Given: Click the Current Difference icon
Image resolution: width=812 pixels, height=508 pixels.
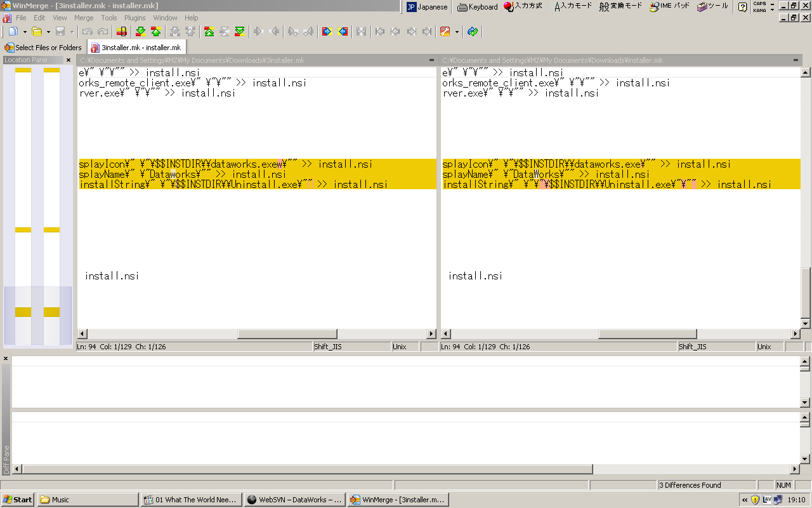Looking at the screenshot, I should click(224, 31).
